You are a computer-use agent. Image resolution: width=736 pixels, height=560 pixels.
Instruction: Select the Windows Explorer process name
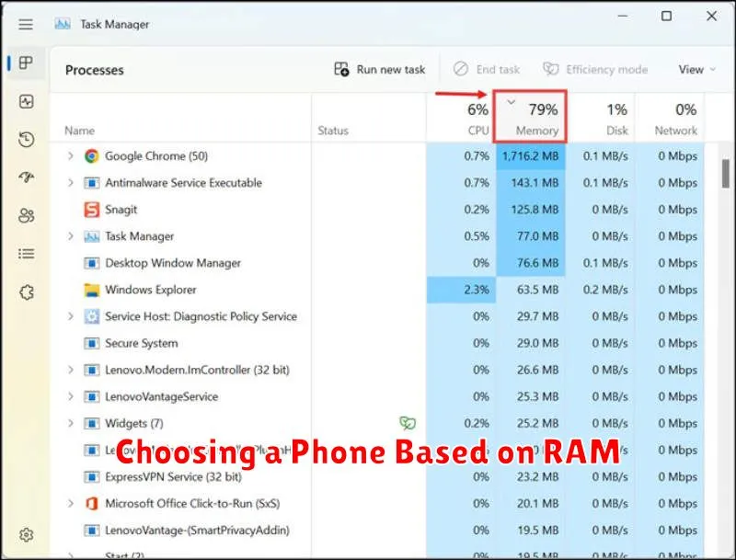pyautogui.click(x=151, y=290)
